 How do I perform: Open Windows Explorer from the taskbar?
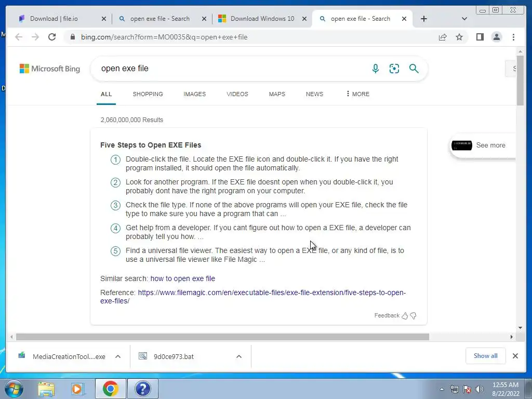click(x=46, y=389)
